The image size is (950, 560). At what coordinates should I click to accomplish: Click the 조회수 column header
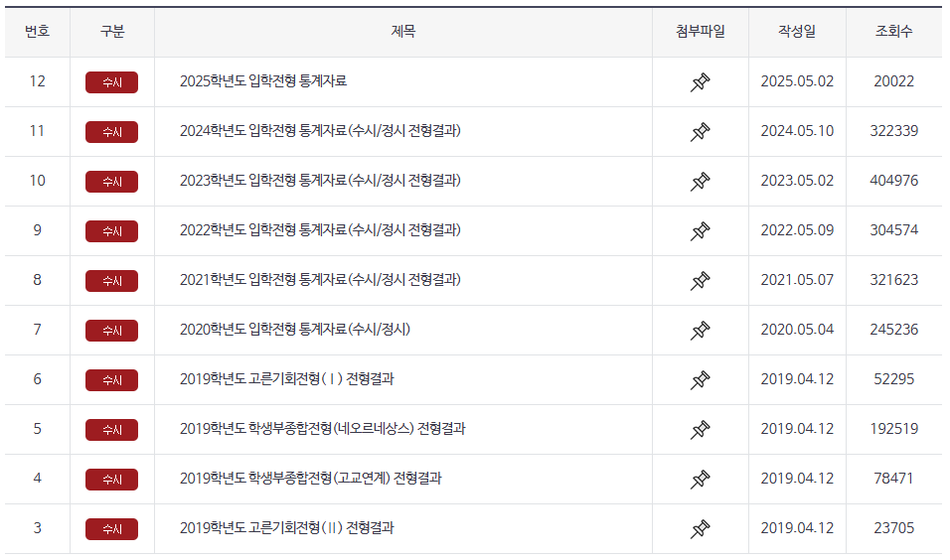pos(893,32)
